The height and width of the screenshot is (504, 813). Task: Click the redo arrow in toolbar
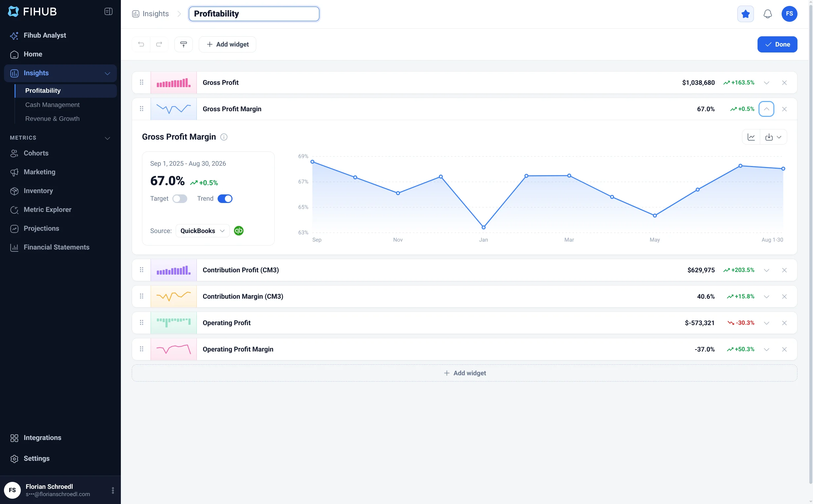[x=159, y=44]
